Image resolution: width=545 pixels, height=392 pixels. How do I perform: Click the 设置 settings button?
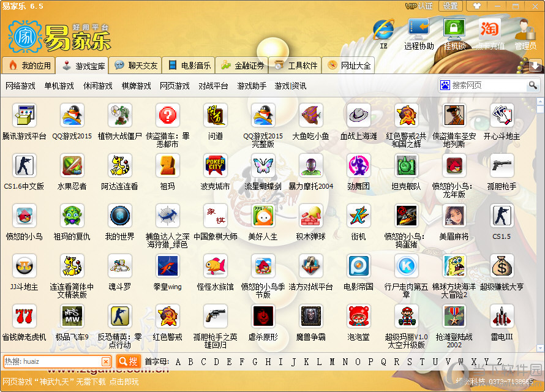pos(451,6)
